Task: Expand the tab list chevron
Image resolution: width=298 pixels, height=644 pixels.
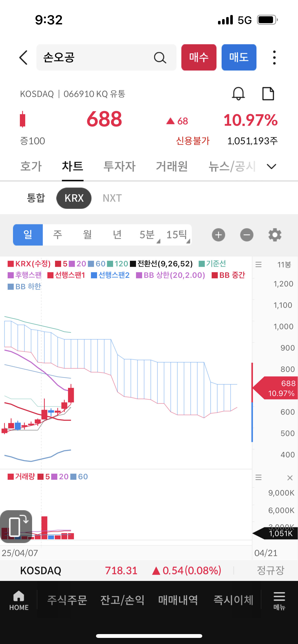Action: [x=271, y=166]
